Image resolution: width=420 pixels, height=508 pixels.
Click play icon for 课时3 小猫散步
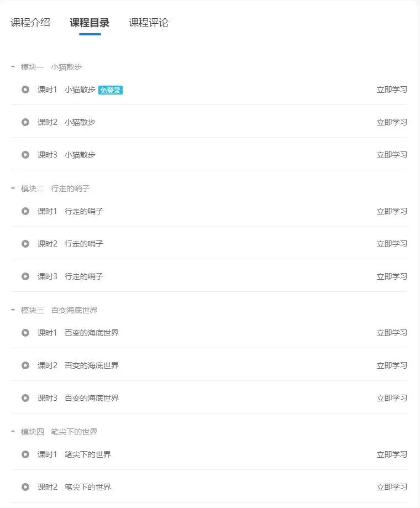(x=25, y=155)
